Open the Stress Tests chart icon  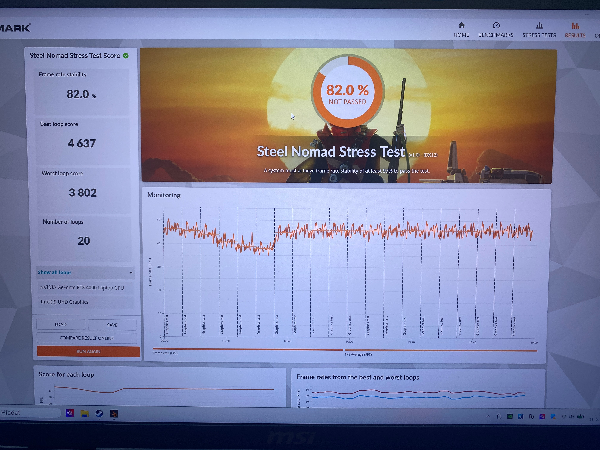[539, 26]
